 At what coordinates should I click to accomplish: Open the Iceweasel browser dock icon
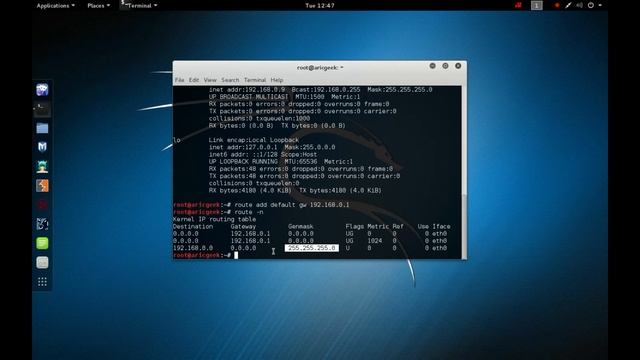[42, 89]
